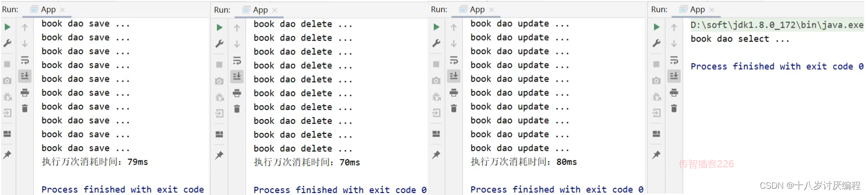Image resolution: width=868 pixels, height=195 pixels.
Task: Click up arrow in save output panel
Action: pyautogui.click(x=25, y=27)
